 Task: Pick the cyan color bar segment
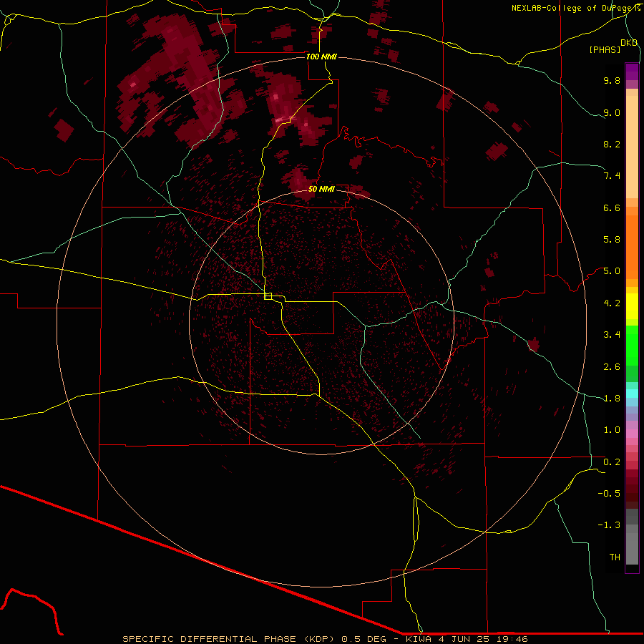tap(632, 394)
